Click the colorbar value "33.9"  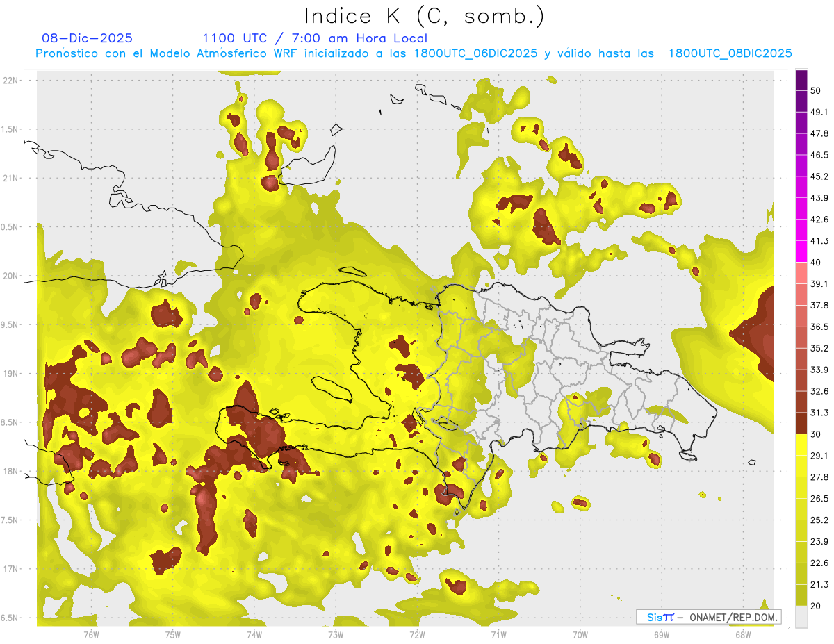pos(819,370)
